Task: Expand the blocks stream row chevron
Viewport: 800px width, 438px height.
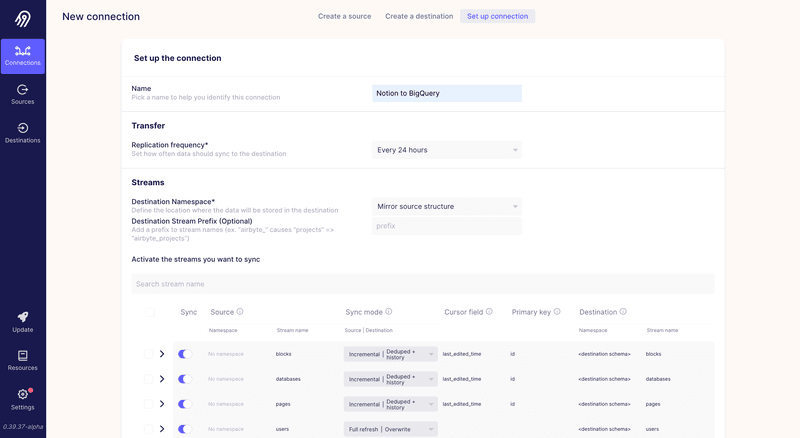Action: [162, 354]
